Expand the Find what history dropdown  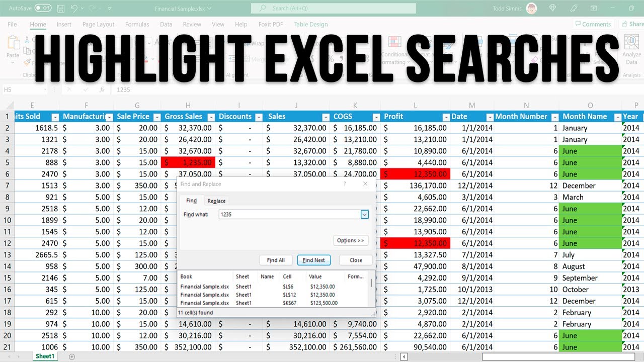[x=365, y=214]
